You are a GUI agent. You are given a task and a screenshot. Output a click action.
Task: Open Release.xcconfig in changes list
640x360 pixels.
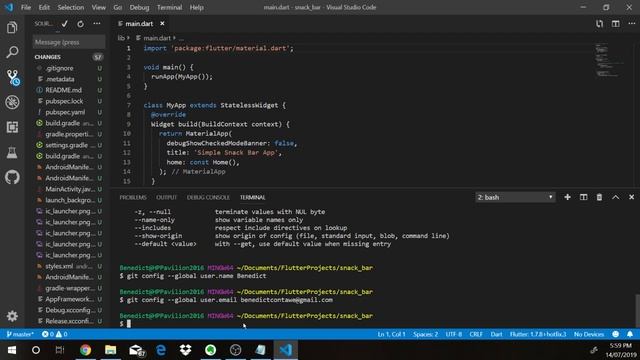(68, 321)
